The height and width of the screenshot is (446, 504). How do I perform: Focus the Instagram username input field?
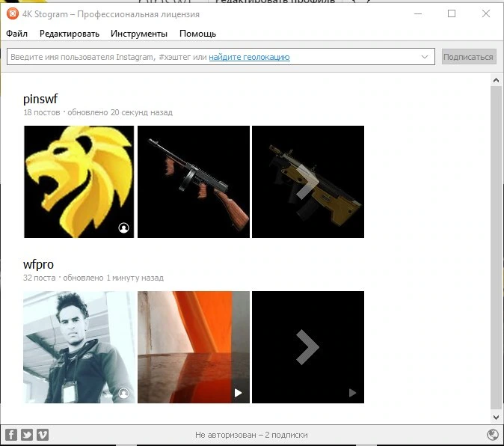click(221, 57)
